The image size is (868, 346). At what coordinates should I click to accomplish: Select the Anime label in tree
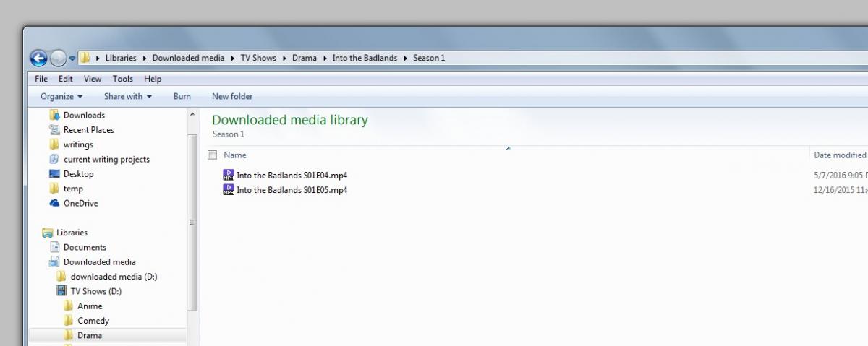[90, 306]
